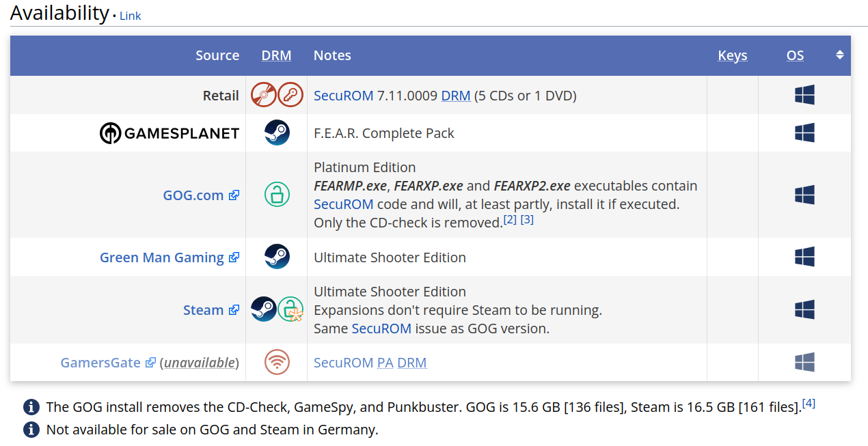Open citation [4] after the file size note
The height and width of the screenshot is (446, 868).
point(809,404)
